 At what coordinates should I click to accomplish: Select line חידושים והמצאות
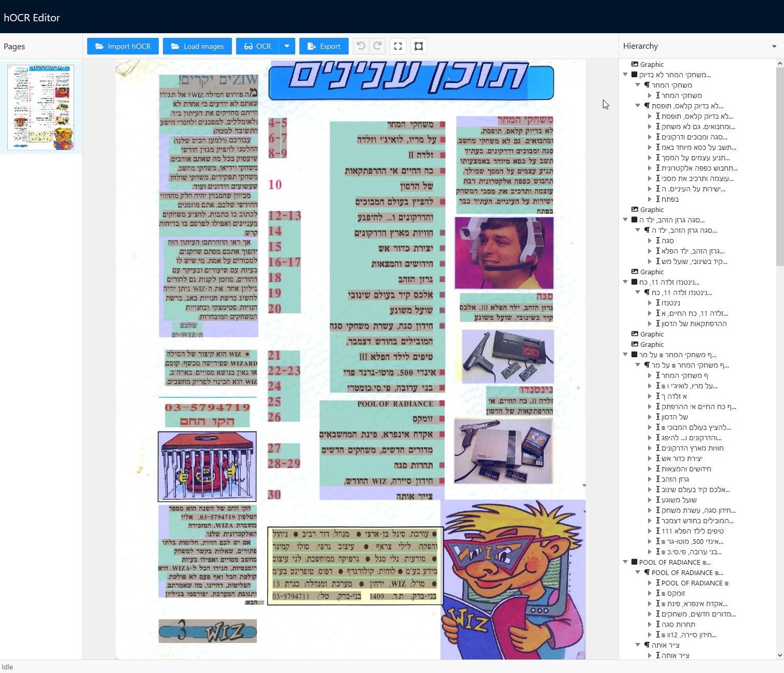pyautogui.click(x=686, y=469)
